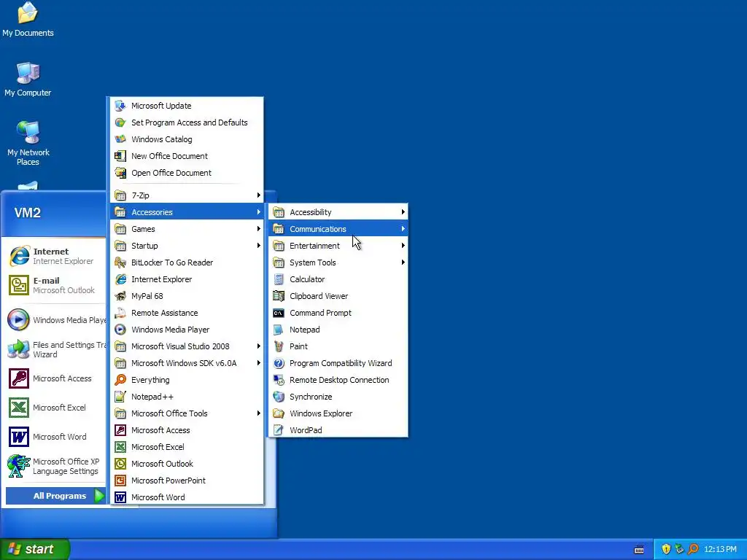This screenshot has height=560, width=747.
Task: Click the Everything search tray icon
Action: 693,549
